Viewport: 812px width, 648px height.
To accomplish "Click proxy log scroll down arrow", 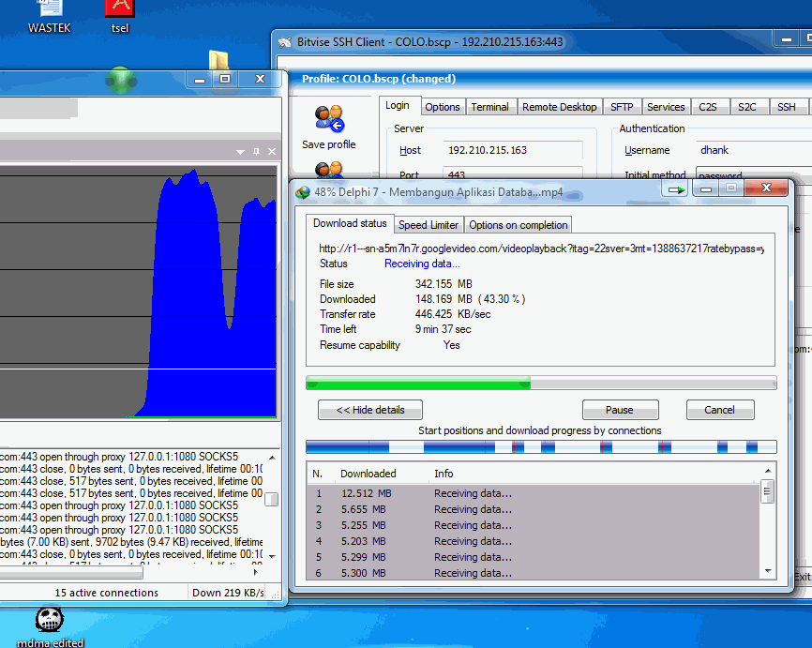I will point(273,556).
